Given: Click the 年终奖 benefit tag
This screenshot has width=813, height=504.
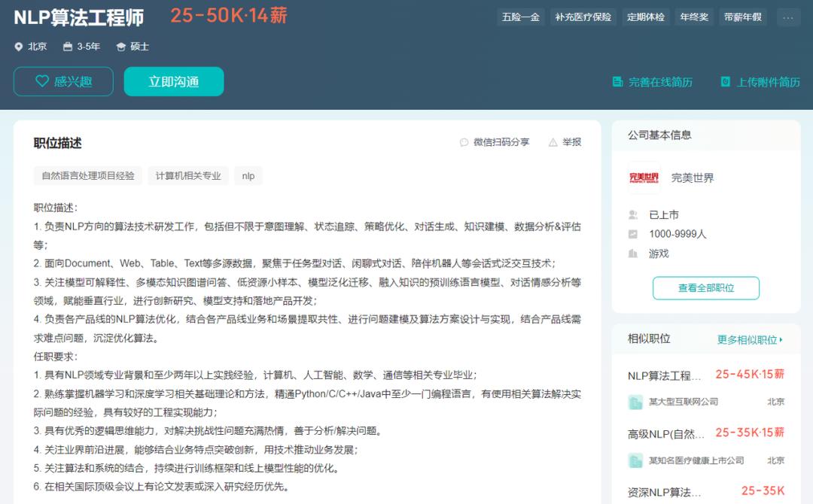Looking at the screenshot, I should tap(694, 17).
